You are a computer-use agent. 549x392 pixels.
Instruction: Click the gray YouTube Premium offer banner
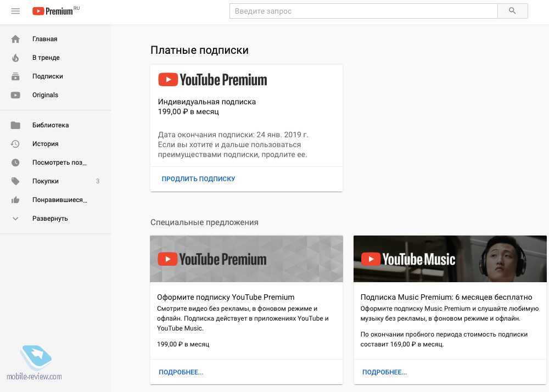pyautogui.click(x=247, y=259)
